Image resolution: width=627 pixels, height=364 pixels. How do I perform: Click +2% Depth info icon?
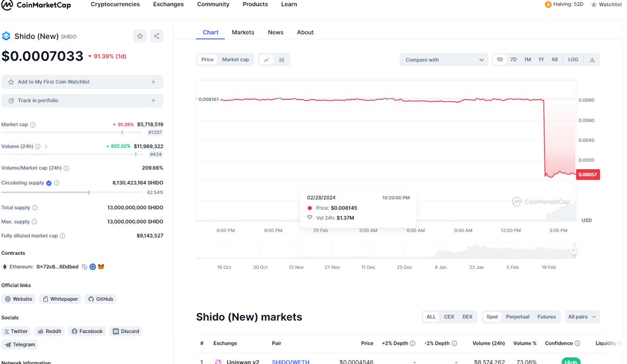(412, 344)
